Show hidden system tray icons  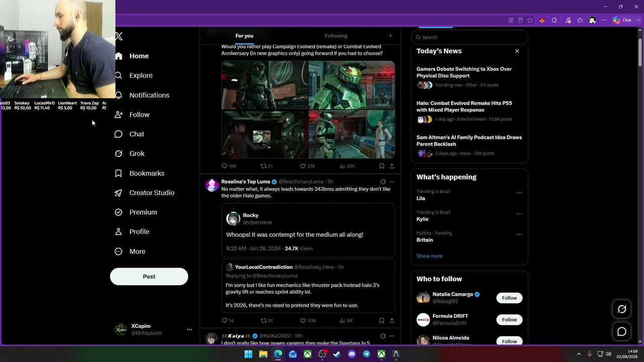[x=579, y=354]
